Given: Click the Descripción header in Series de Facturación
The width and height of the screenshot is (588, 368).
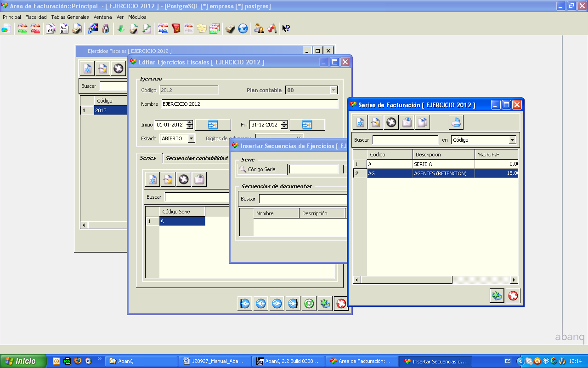Looking at the screenshot, I should (x=444, y=155).
